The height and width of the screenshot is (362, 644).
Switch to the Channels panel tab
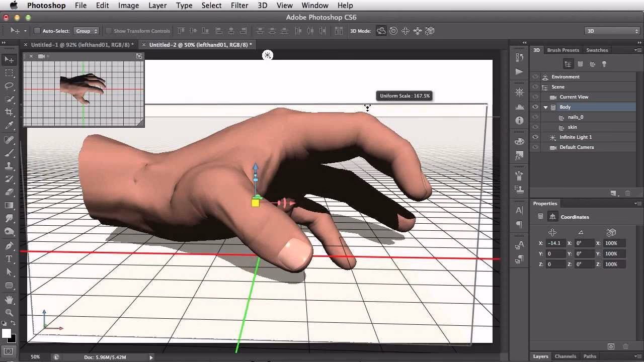[x=566, y=356]
